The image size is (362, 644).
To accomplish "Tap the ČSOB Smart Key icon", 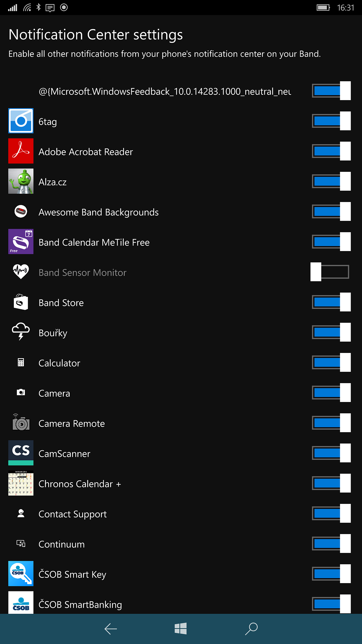I will pyautogui.click(x=21, y=574).
